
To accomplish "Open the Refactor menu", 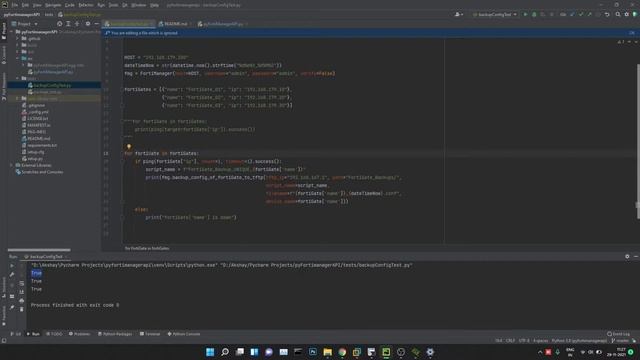I will click(86, 5).
